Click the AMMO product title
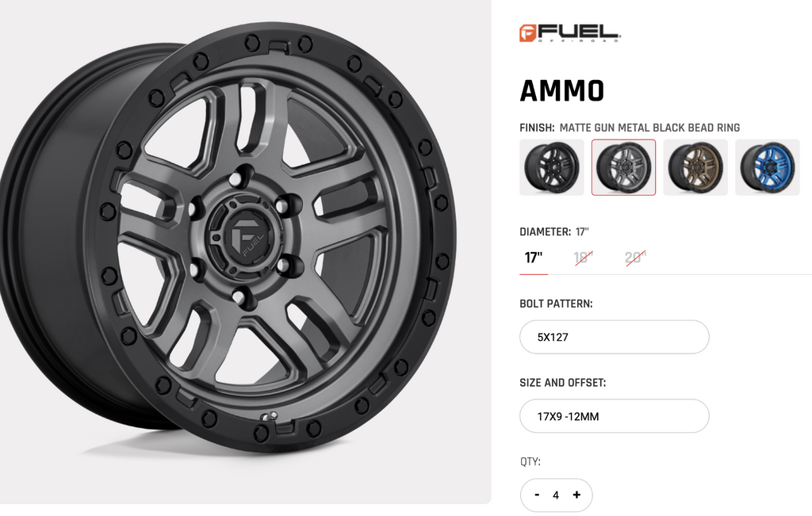 click(x=562, y=91)
